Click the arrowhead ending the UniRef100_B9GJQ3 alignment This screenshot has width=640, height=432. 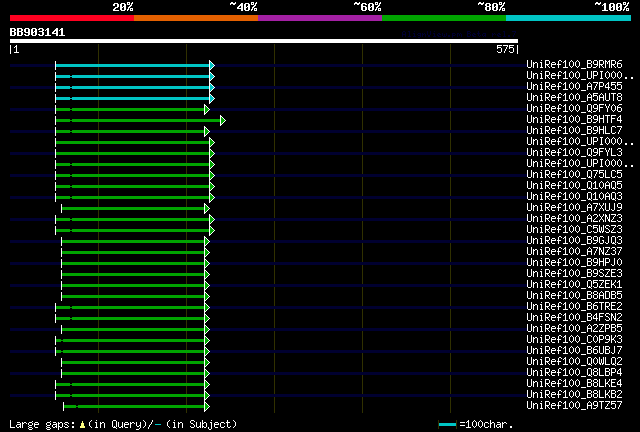click(207, 242)
